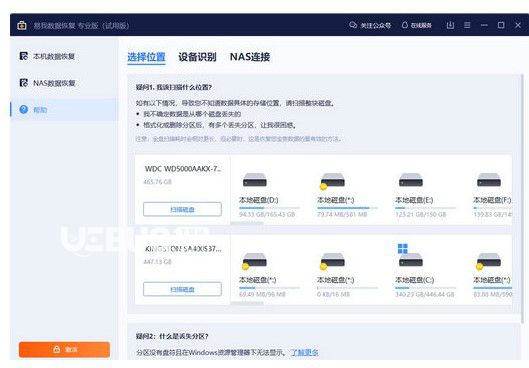This screenshot has height=368, width=529.
Task: Click usage bar under 本地磁盘(E:)
Action: (x=425, y=208)
